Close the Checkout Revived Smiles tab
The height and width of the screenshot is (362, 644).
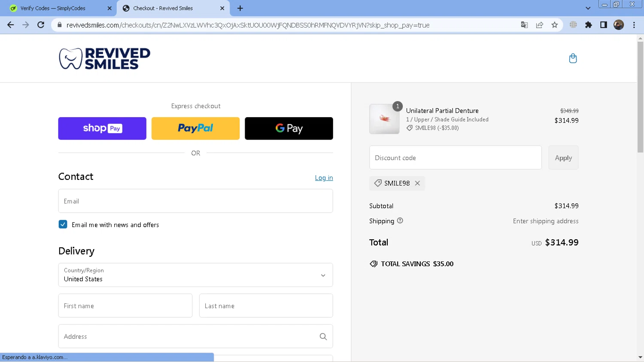click(x=222, y=8)
